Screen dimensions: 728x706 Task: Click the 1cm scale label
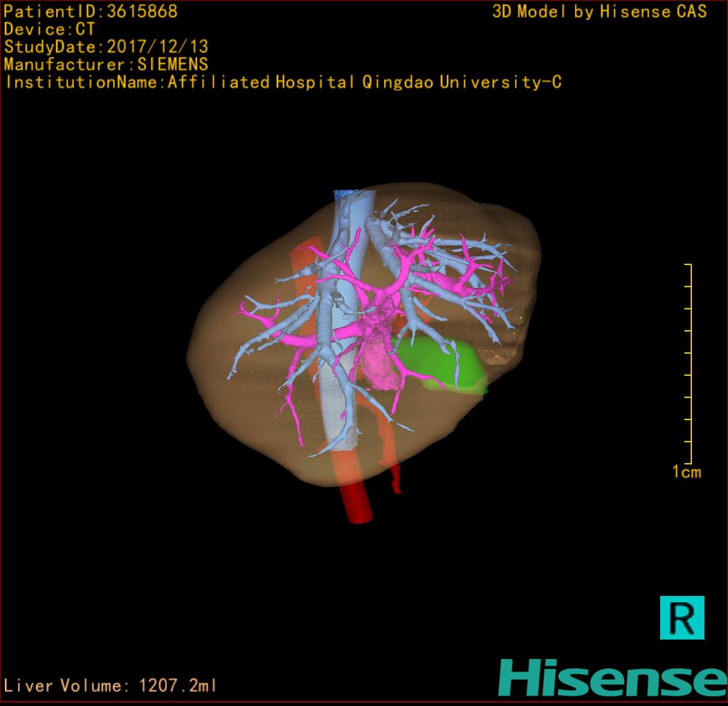(x=686, y=473)
